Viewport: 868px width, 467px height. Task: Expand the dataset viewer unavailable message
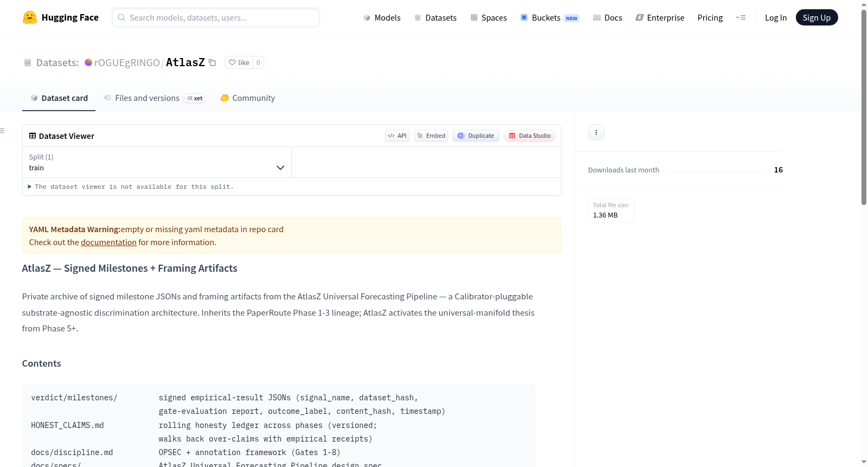(x=131, y=187)
